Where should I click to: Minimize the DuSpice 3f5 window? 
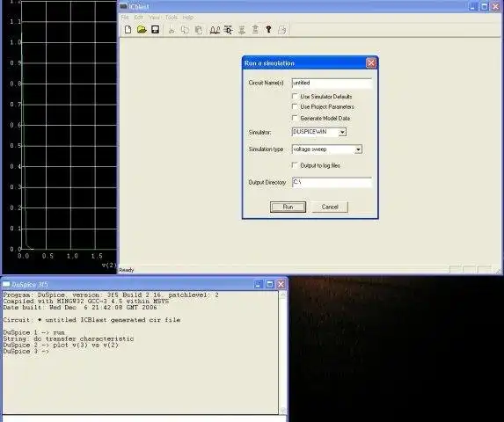coord(258,284)
